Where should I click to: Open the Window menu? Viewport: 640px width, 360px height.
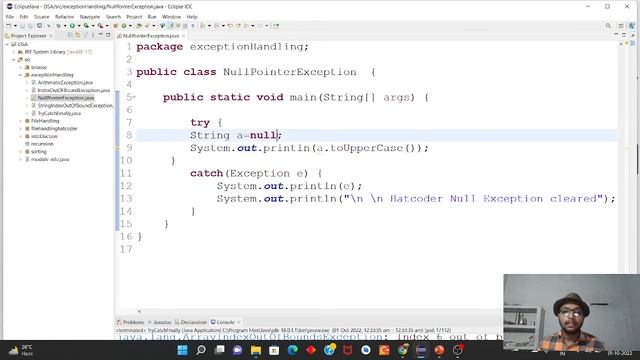coord(171,17)
